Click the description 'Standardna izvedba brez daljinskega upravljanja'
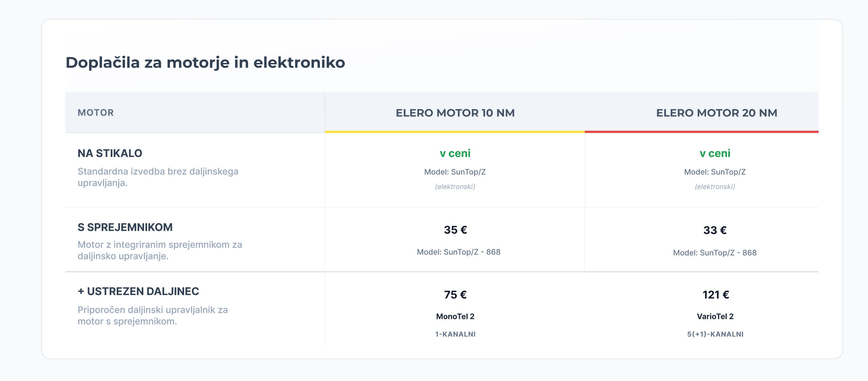The image size is (868, 381). (158, 177)
